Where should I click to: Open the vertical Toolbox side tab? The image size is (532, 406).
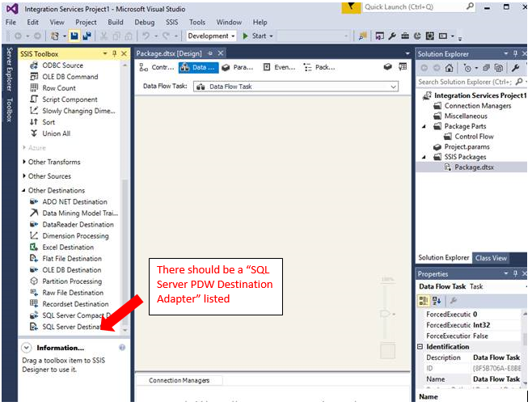[x=10, y=110]
